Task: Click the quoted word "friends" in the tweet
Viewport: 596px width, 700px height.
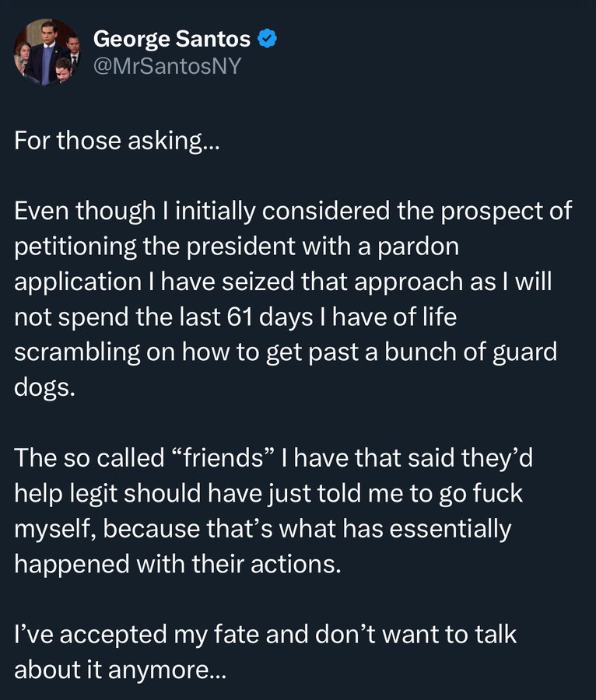Action: [x=222, y=457]
